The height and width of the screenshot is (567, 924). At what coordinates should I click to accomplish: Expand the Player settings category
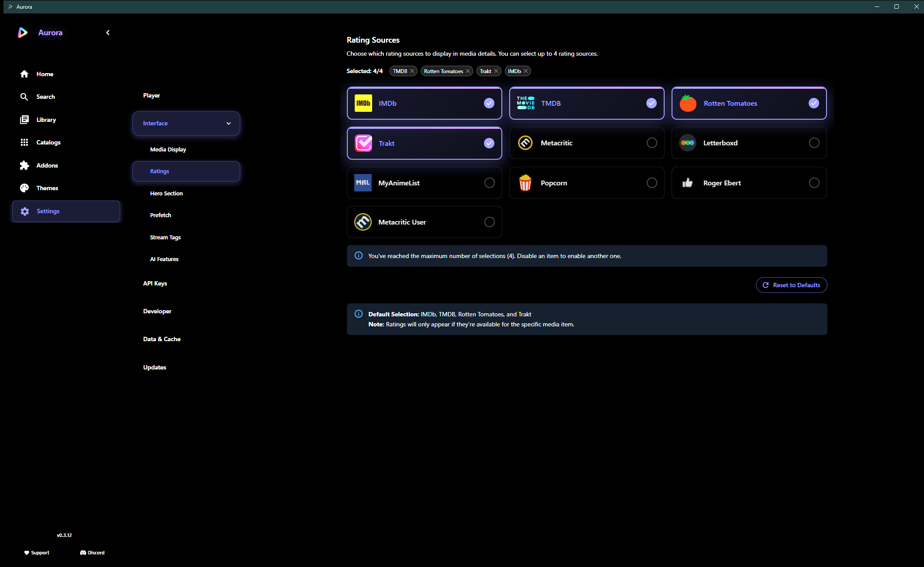pyautogui.click(x=151, y=95)
